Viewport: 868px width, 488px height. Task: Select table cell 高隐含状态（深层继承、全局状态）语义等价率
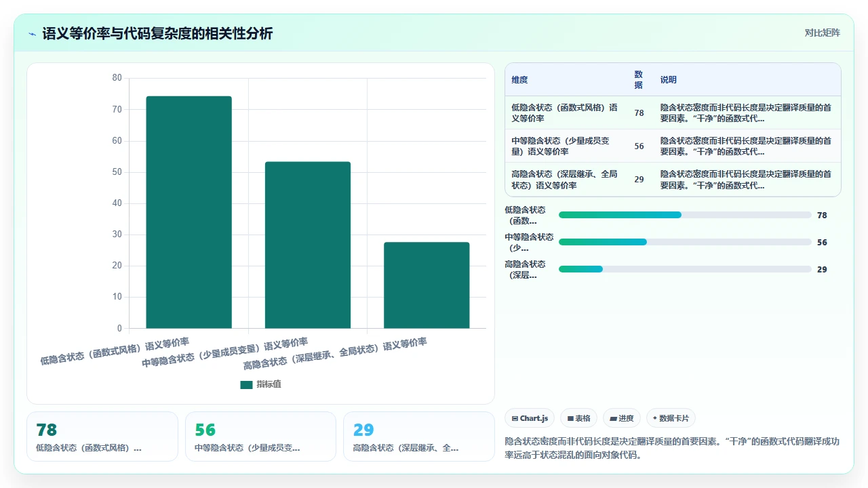565,179
